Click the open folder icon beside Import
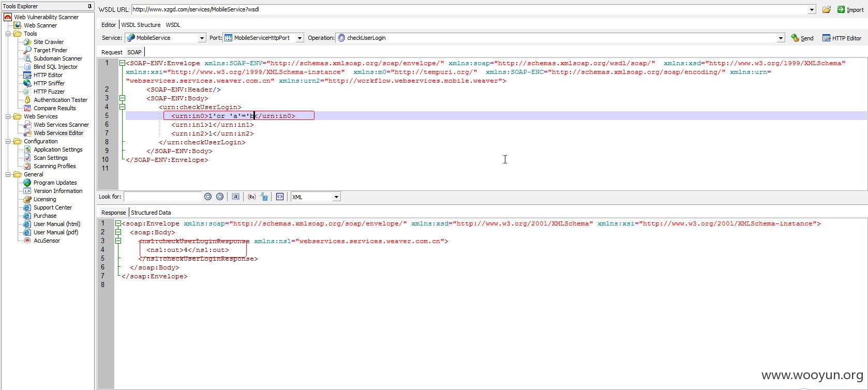This screenshot has width=868, height=390. tap(827, 9)
